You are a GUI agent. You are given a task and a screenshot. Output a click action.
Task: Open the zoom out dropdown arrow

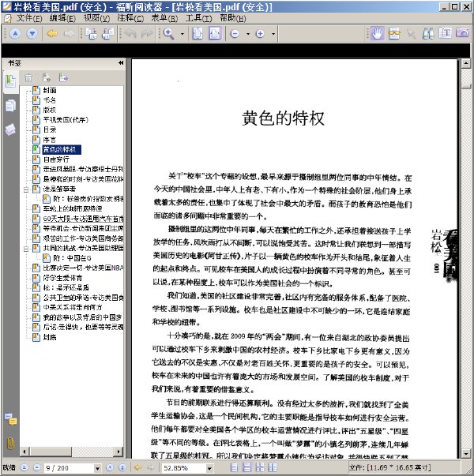point(248,34)
